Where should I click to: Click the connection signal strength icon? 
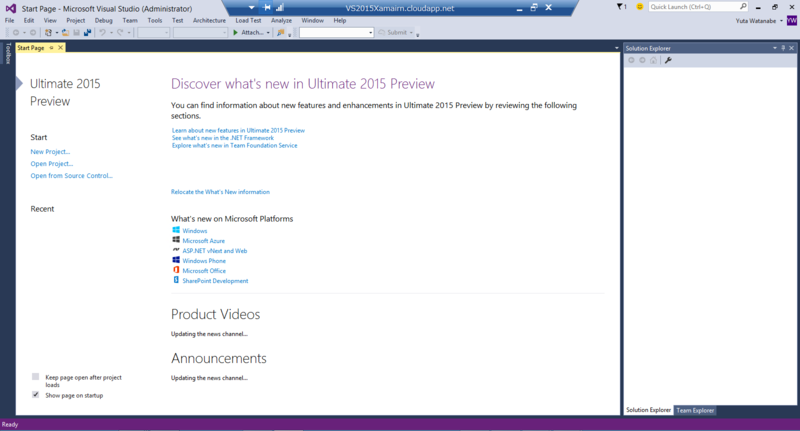tap(280, 8)
